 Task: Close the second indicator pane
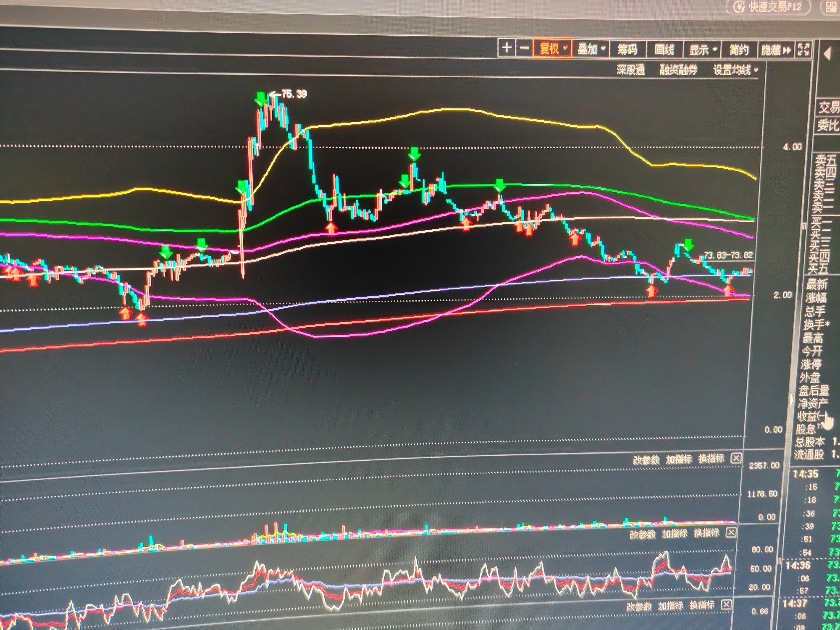[x=731, y=533]
